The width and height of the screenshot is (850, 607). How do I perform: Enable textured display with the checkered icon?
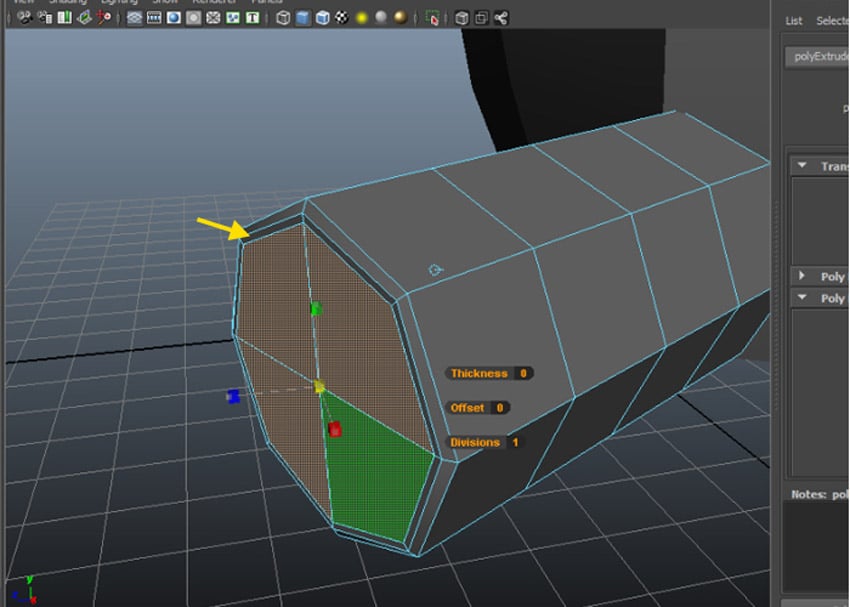pos(342,17)
